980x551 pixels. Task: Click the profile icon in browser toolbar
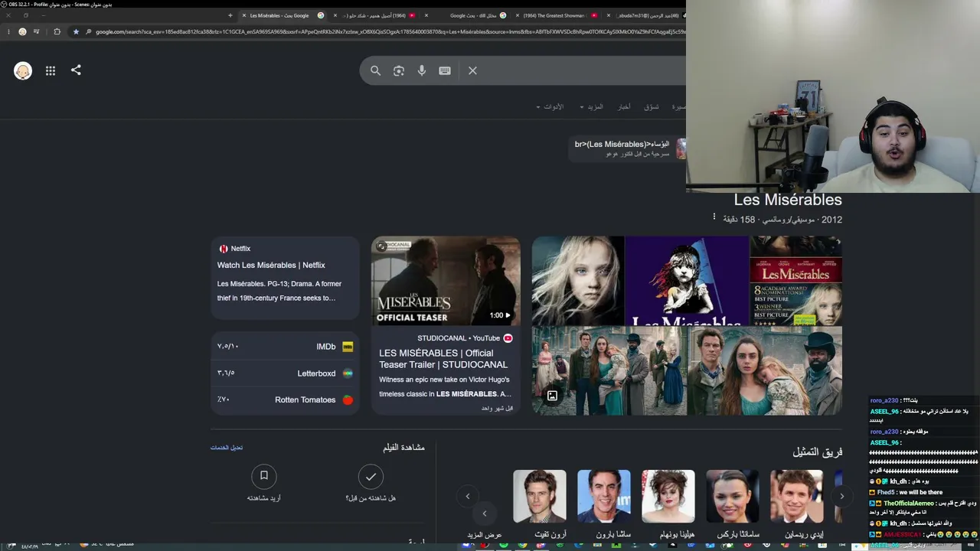[22, 31]
